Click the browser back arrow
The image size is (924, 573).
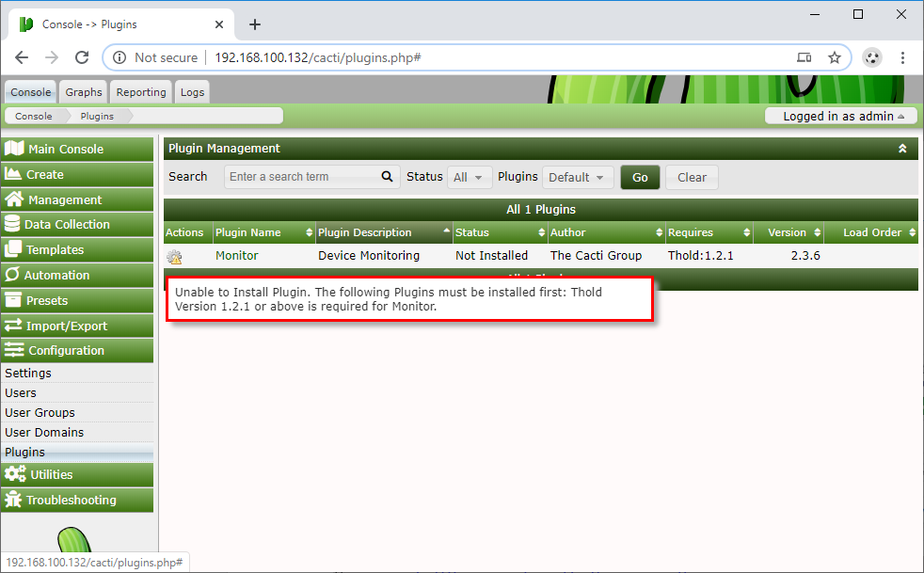22,57
